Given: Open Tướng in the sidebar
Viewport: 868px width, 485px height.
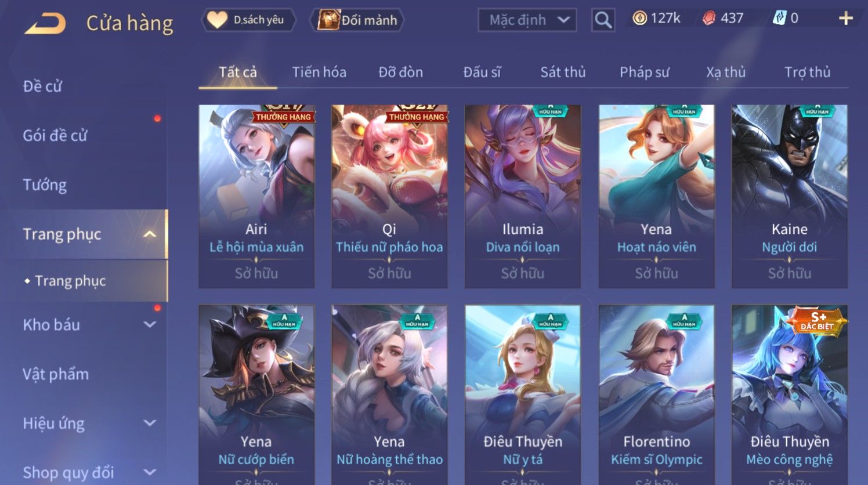Looking at the screenshot, I should click(45, 185).
